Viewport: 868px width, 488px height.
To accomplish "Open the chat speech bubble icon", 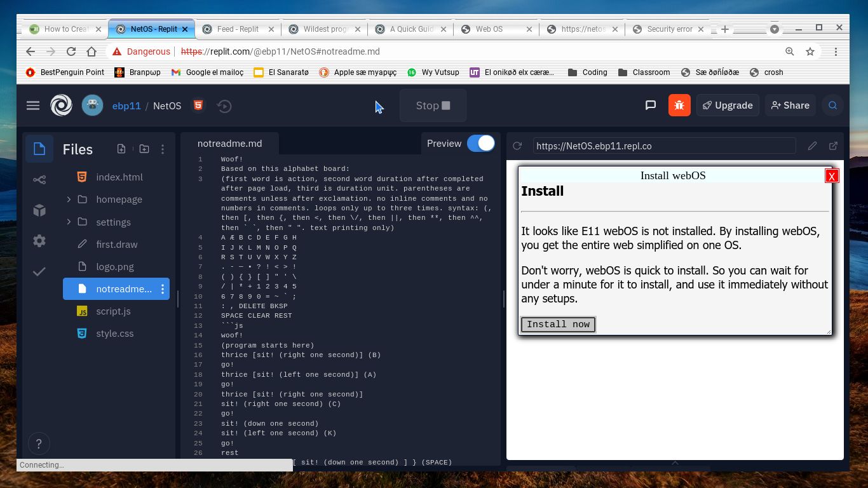I will pos(651,105).
